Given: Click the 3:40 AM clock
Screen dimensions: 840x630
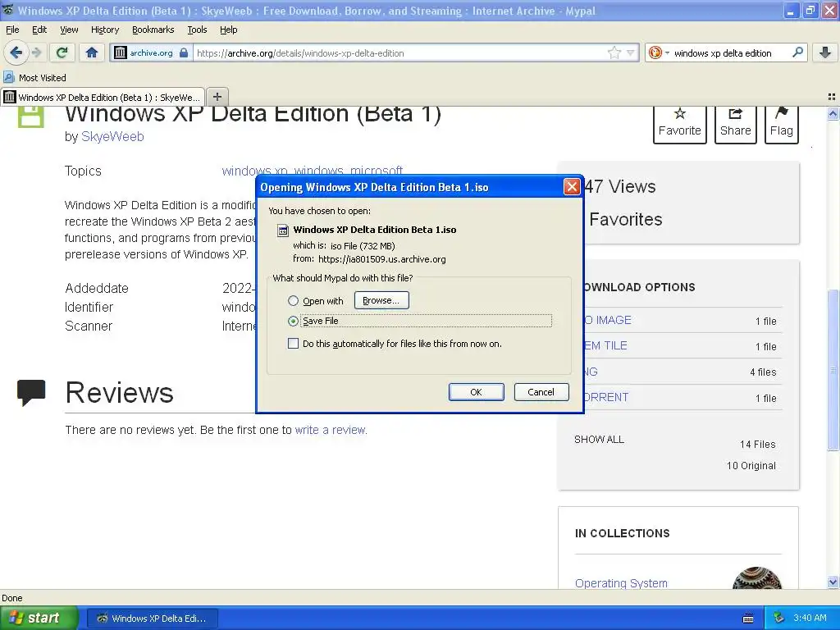Looking at the screenshot, I should coord(810,618).
